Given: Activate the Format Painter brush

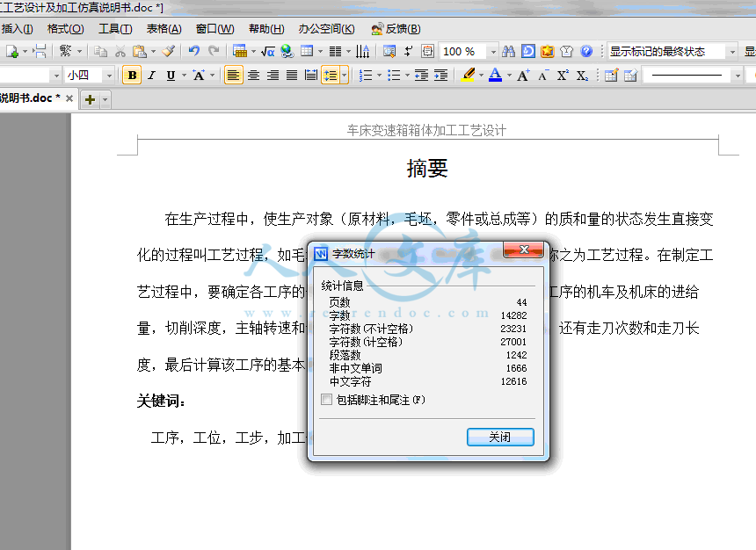Looking at the screenshot, I should coord(168,51).
